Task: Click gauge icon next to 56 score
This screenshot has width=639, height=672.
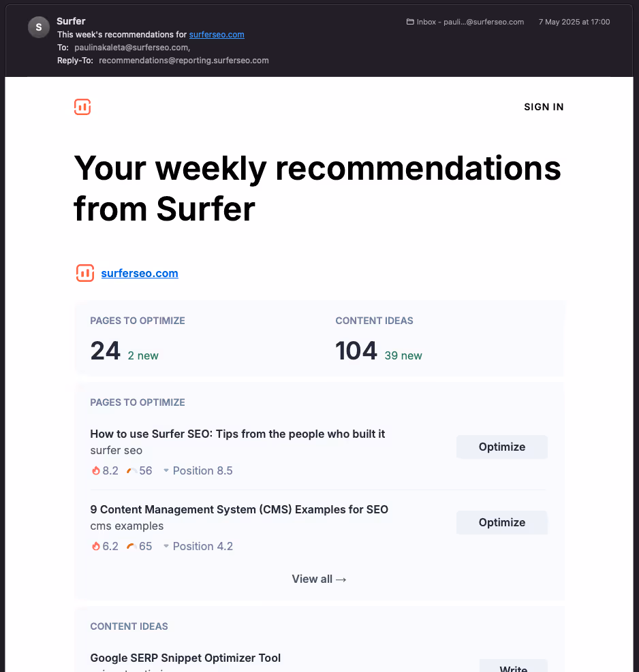Action: (131, 470)
